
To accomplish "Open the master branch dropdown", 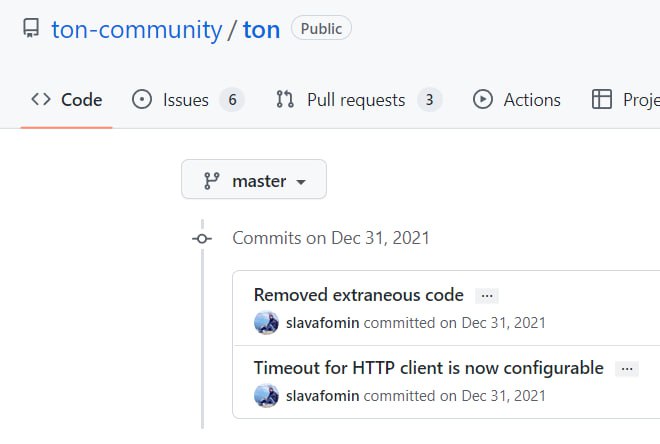I will (x=254, y=179).
